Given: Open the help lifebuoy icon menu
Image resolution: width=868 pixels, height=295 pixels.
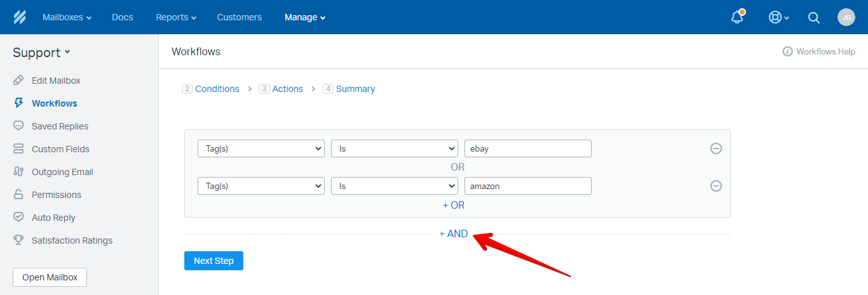Looking at the screenshot, I should [x=778, y=18].
